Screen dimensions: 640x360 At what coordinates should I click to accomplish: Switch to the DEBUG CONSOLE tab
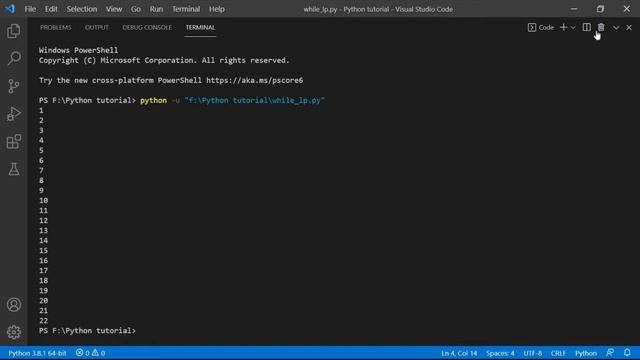click(147, 27)
